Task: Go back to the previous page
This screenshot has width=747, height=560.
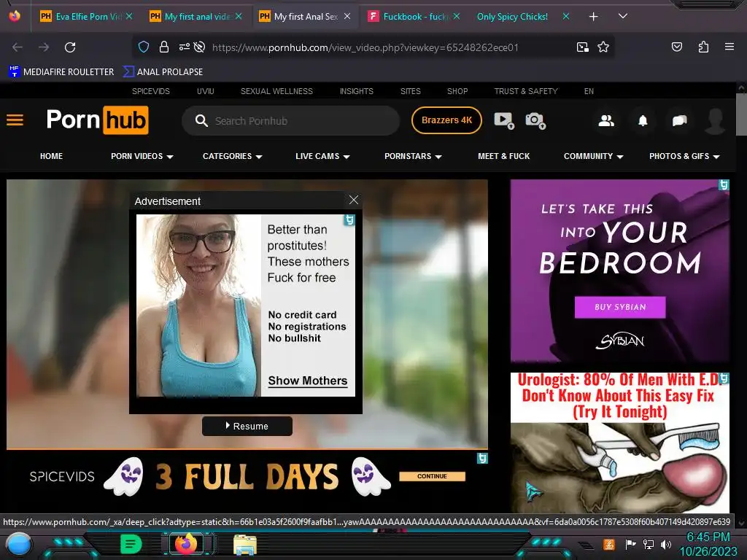Action: coord(18,47)
